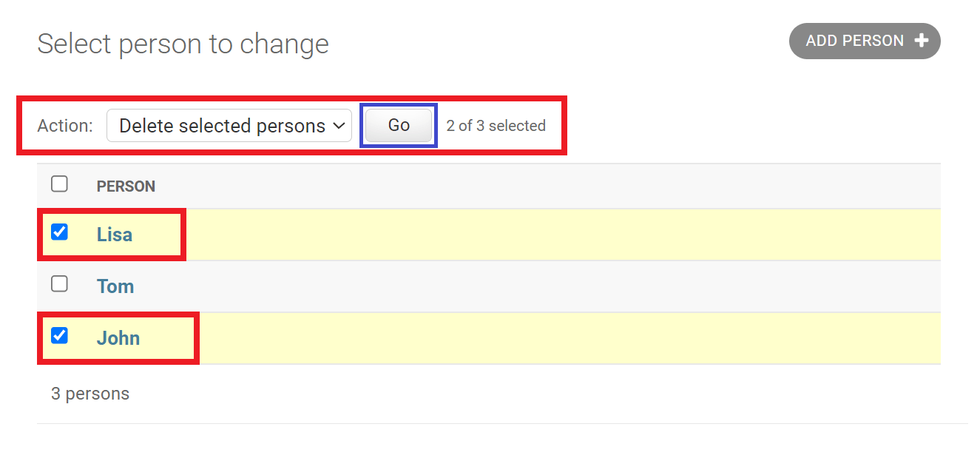Click the highlighted row containing Lisa
Viewport: 980px width, 461px height.
(x=518, y=234)
